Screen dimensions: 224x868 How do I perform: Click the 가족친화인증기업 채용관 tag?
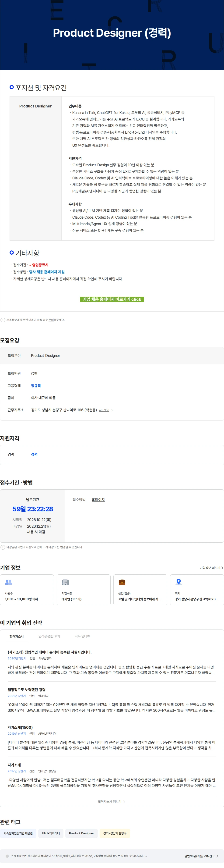pyautogui.click(x=18, y=833)
